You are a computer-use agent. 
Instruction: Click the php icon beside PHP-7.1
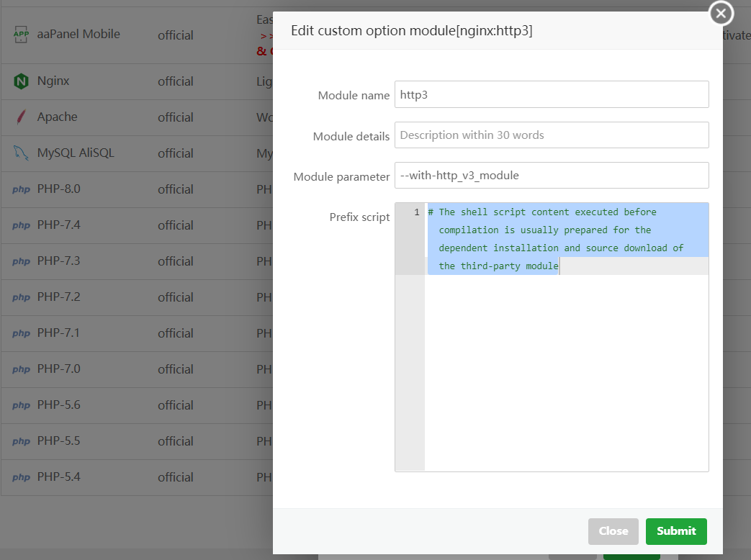click(x=21, y=333)
